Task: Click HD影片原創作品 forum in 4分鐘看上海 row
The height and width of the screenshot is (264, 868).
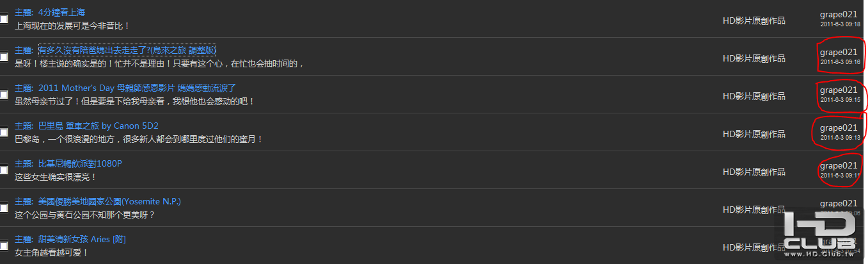Action: point(754,21)
